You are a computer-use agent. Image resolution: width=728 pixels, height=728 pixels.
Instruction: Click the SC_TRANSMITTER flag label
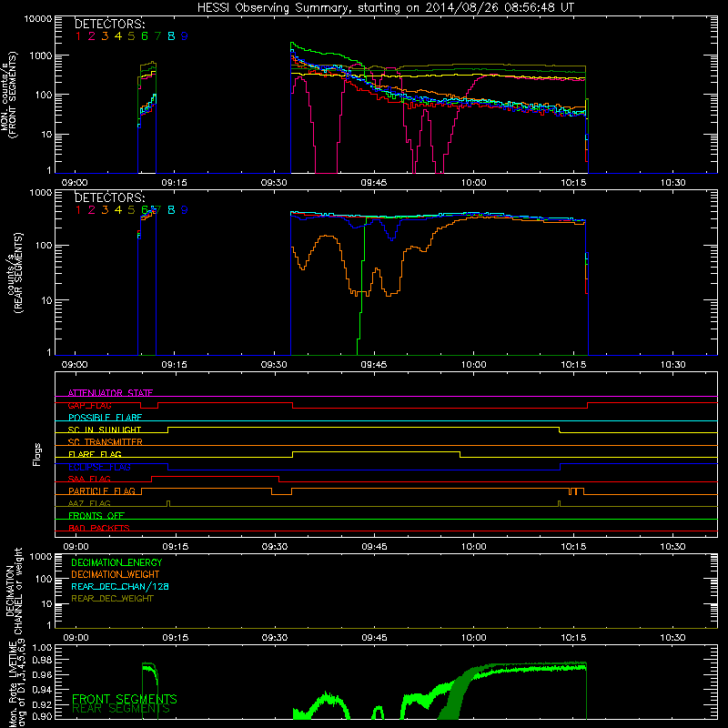click(106, 441)
